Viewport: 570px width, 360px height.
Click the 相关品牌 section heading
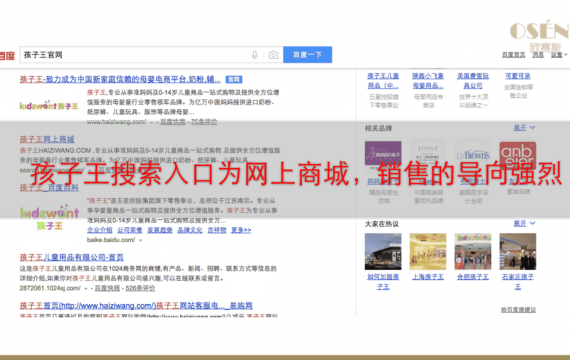coord(378,128)
